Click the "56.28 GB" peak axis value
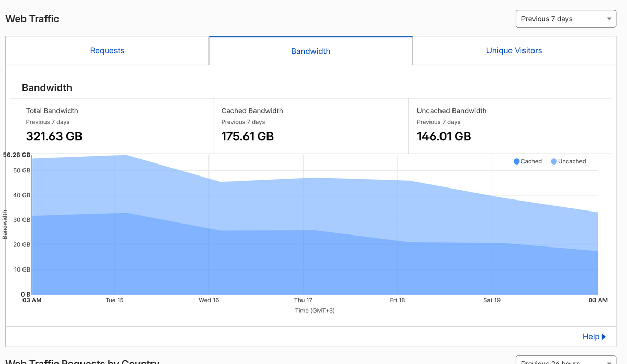The width and height of the screenshot is (627, 364). (x=17, y=155)
